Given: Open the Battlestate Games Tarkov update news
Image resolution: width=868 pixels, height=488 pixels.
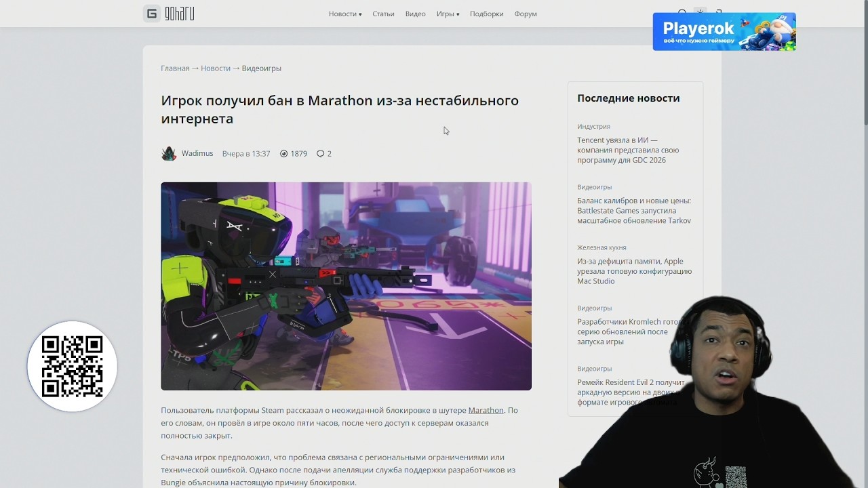Looking at the screenshot, I should [634, 211].
